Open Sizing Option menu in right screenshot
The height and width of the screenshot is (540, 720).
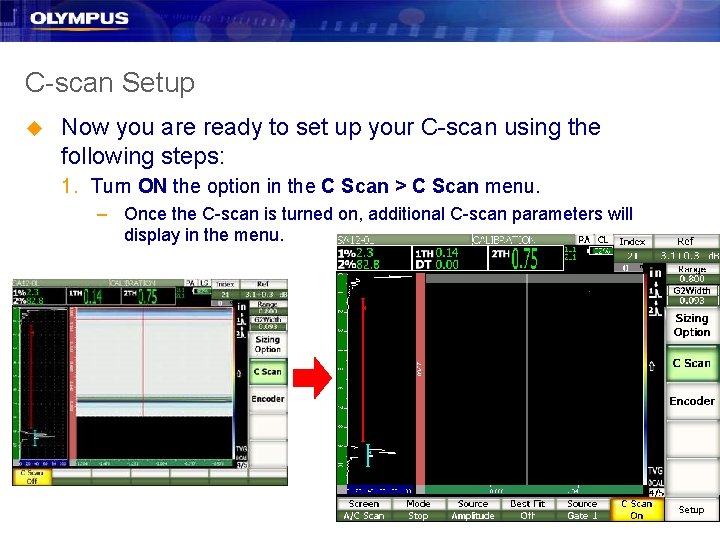[692, 325]
